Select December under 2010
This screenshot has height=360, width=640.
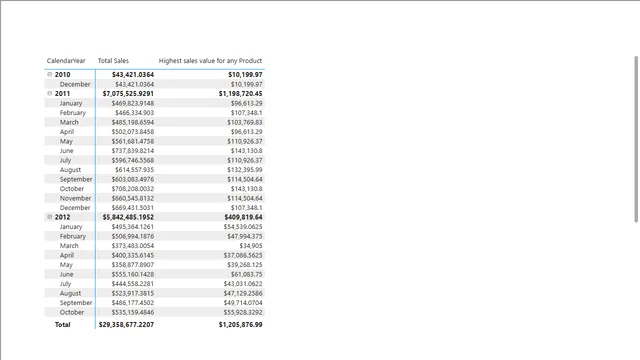[75, 84]
